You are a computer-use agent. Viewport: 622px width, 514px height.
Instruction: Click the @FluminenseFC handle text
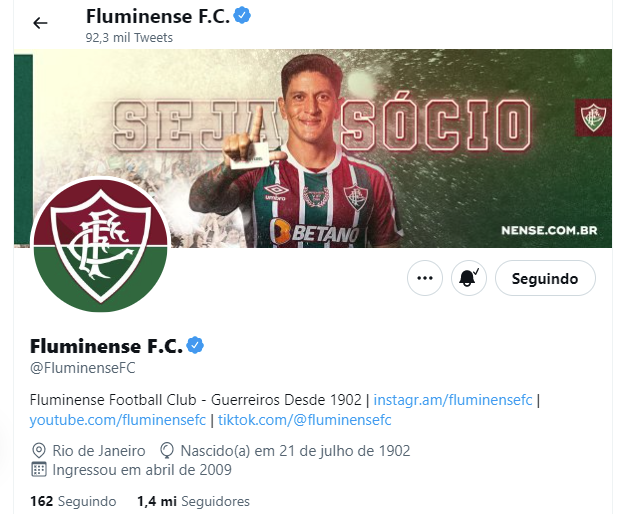[x=83, y=368]
